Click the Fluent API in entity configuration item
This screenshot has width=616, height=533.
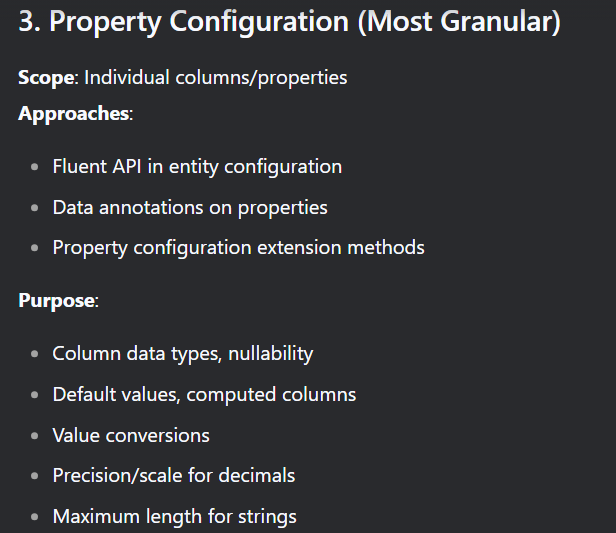point(197,167)
